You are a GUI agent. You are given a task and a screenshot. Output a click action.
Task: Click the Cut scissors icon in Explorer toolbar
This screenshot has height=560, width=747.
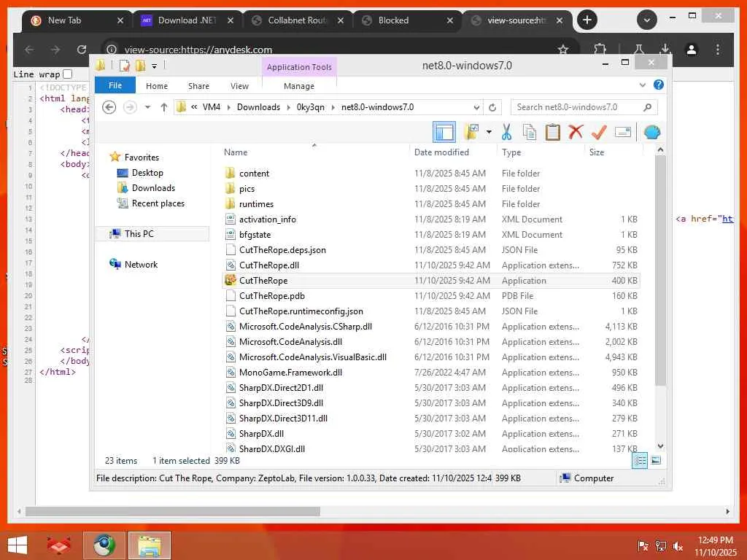[x=506, y=132]
